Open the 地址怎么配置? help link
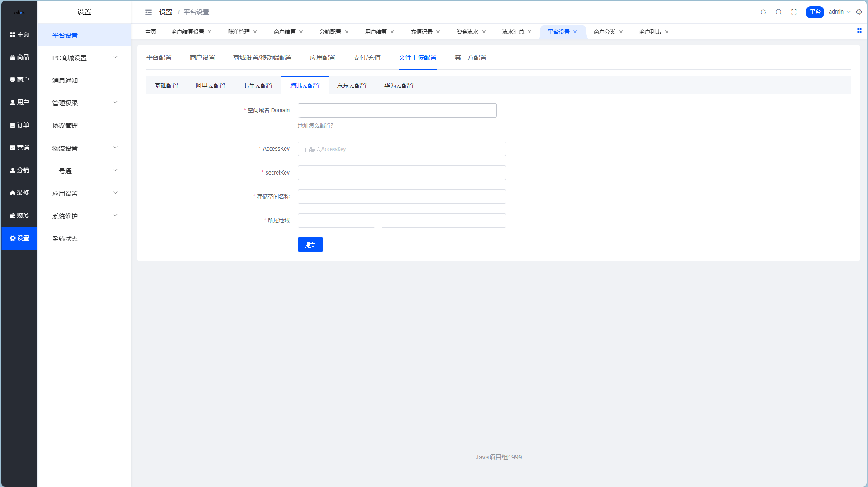 click(x=315, y=126)
